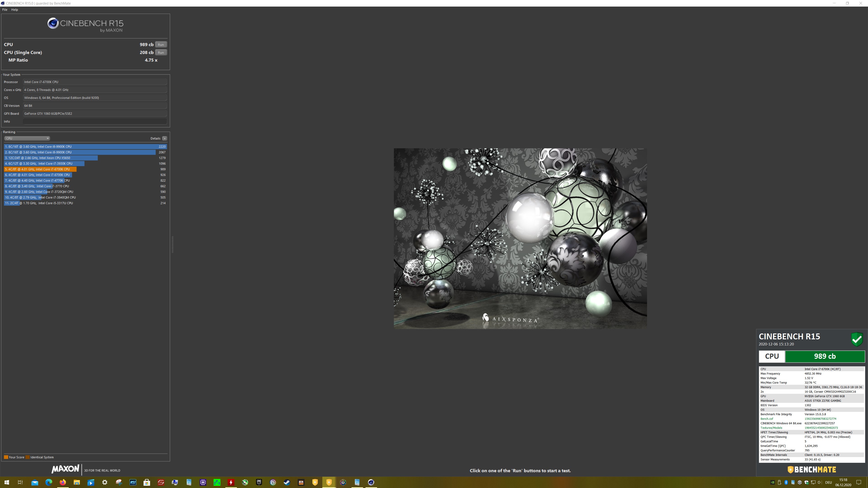Click the Cinebench R15 logo icon
The width and height of the screenshot is (868, 488).
(53, 23)
